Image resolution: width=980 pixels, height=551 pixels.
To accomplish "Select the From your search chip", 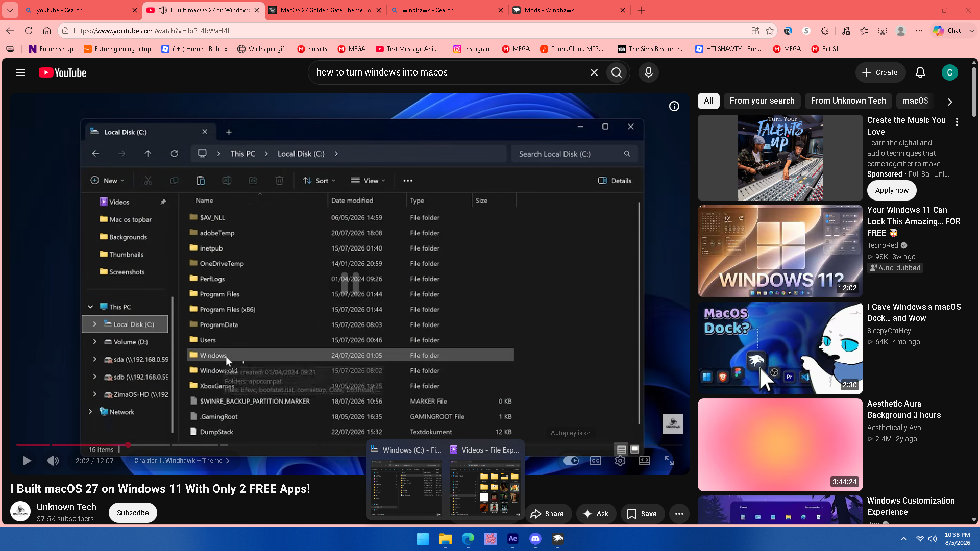I will 762,101.
